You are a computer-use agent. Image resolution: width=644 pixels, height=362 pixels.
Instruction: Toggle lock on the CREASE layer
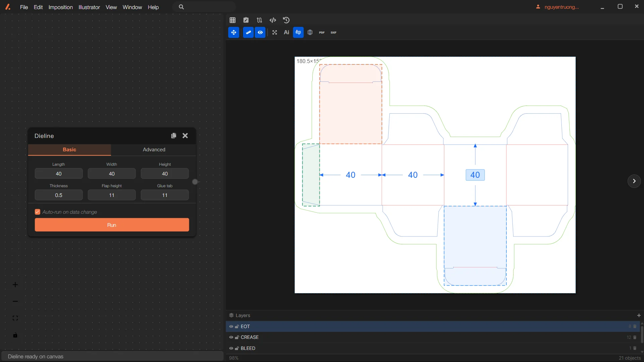tap(237, 337)
